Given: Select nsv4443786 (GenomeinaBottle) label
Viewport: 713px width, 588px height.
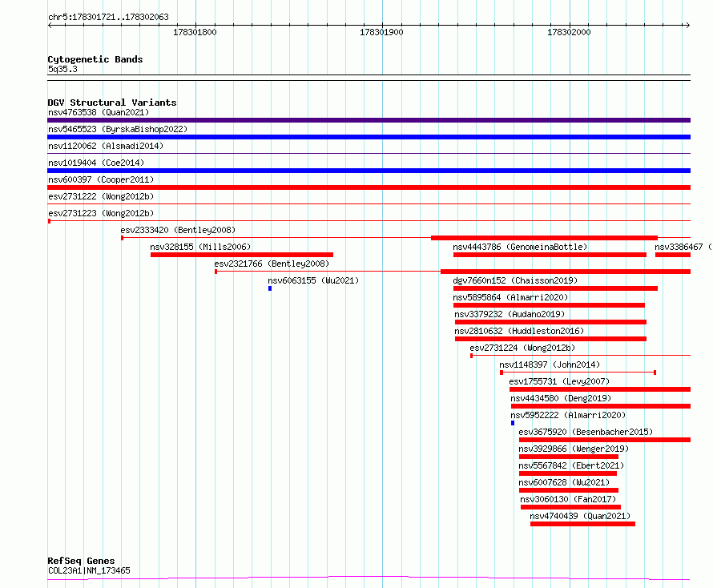Looking at the screenshot, I should [x=520, y=247].
